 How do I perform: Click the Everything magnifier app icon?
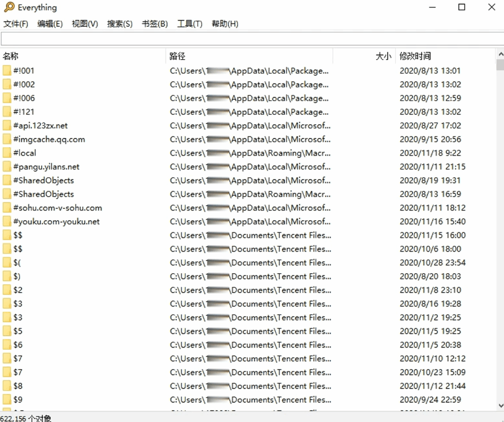click(9, 7)
